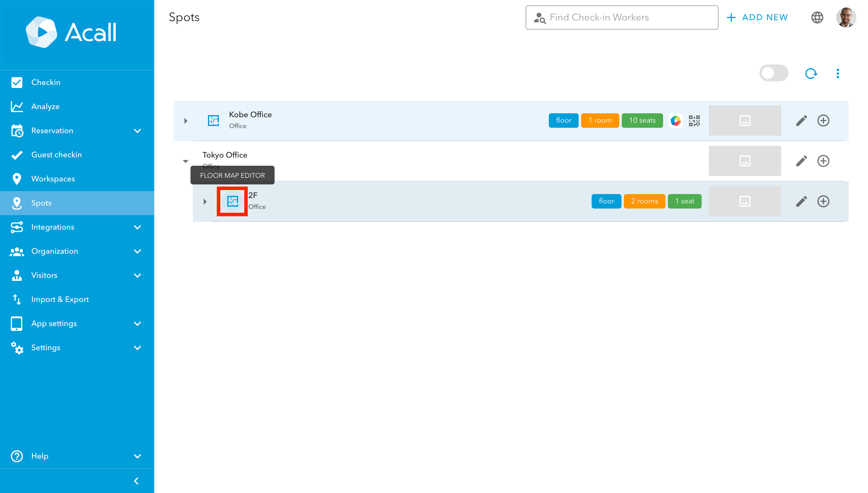Edit Tokyo Office with pencil icon
The height and width of the screenshot is (493, 868).
801,161
